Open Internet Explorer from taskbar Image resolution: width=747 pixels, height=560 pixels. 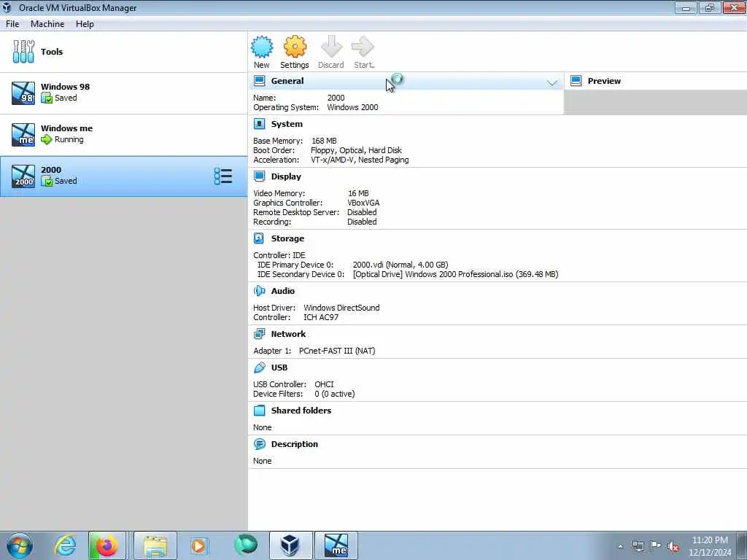[65, 545]
